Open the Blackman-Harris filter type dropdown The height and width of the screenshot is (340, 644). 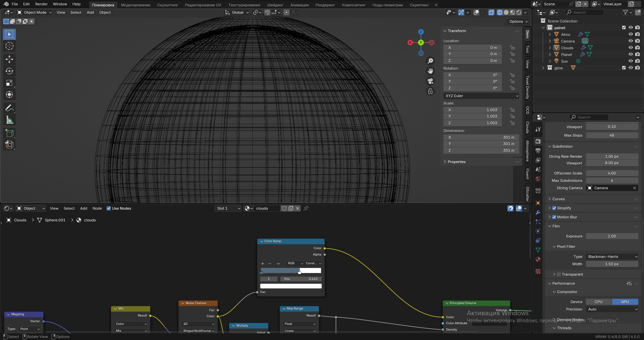612,257
